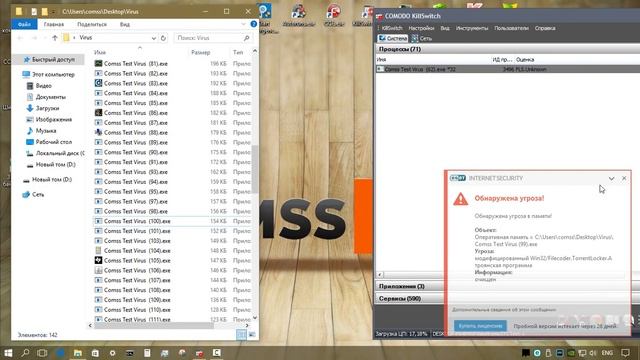Open the Главная ribbon tab

53,24
